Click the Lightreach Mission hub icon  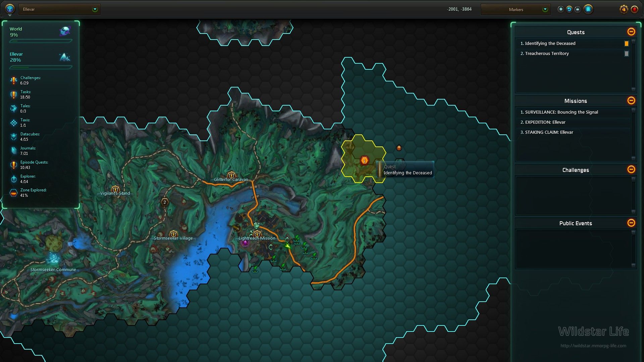coord(257,234)
